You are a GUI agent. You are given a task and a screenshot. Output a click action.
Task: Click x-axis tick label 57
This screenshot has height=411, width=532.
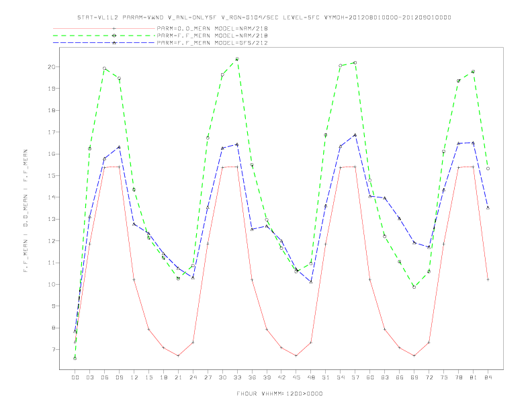(355, 377)
